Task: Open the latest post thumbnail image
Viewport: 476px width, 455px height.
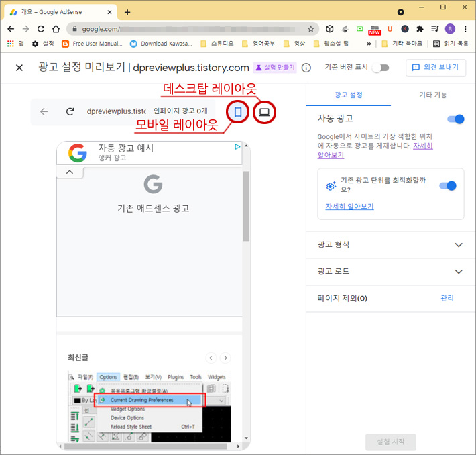Action: coord(150,407)
